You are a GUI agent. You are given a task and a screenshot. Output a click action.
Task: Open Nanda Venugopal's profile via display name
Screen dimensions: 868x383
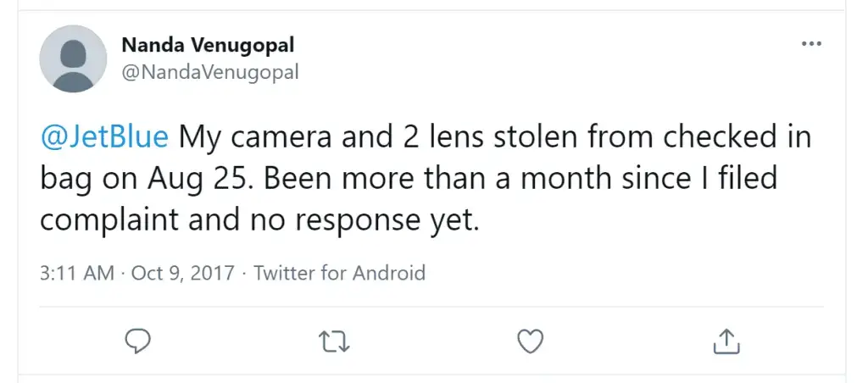[x=209, y=45]
